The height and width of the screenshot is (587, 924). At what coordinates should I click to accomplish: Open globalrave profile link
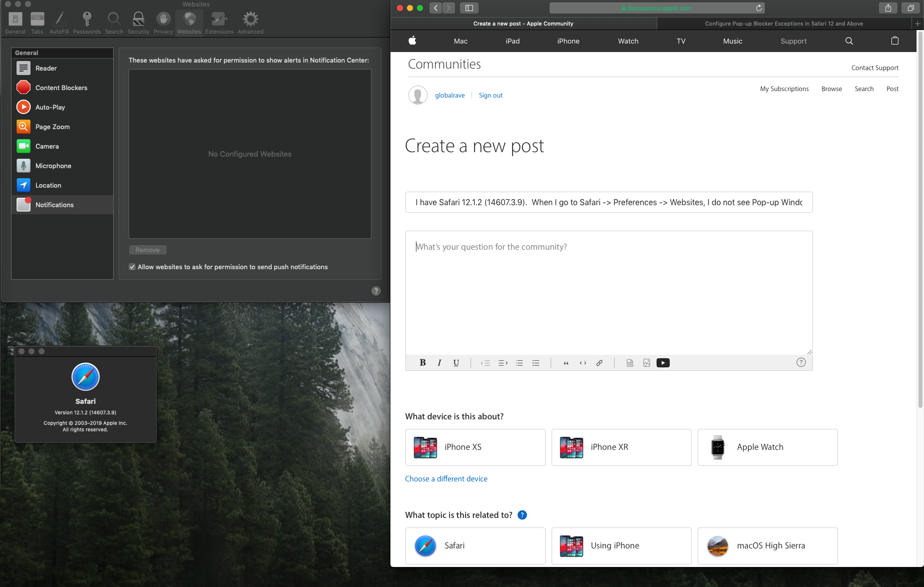[x=450, y=95]
